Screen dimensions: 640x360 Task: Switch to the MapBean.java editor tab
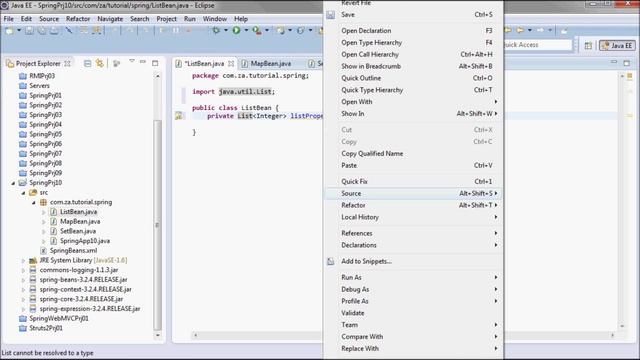tap(271, 64)
